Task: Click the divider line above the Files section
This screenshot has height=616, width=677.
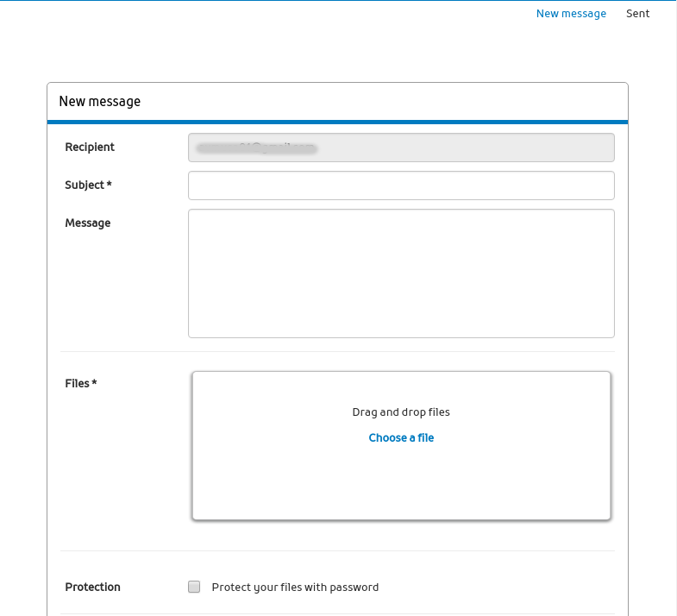Action: click(337, 351)
